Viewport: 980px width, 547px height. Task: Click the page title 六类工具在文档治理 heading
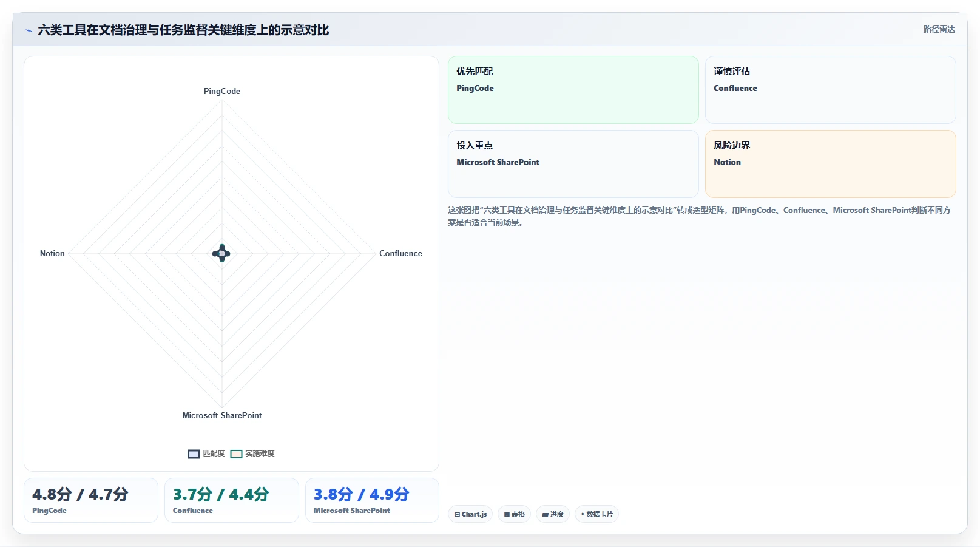(x=183, y=30)
